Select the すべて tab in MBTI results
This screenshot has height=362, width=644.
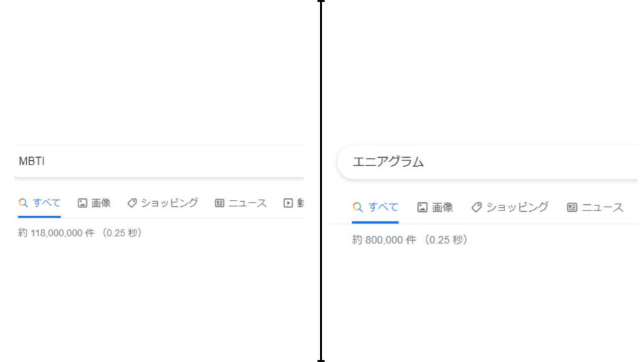pos(47,203)
